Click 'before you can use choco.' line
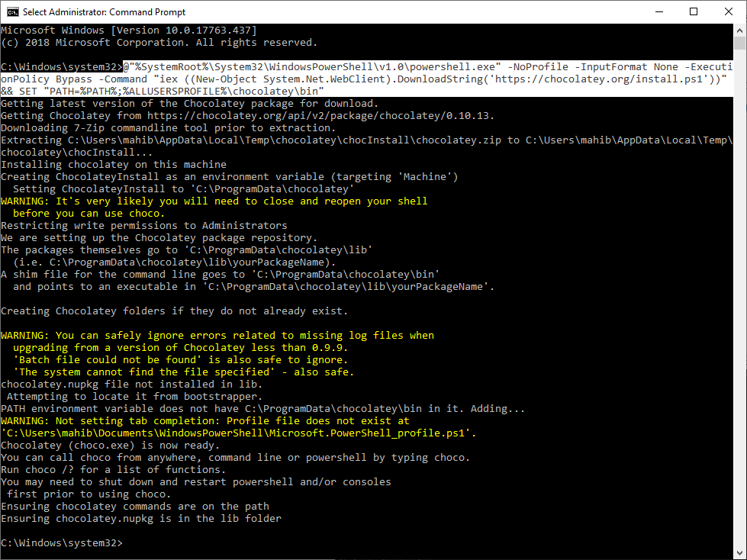 point(89,214)
